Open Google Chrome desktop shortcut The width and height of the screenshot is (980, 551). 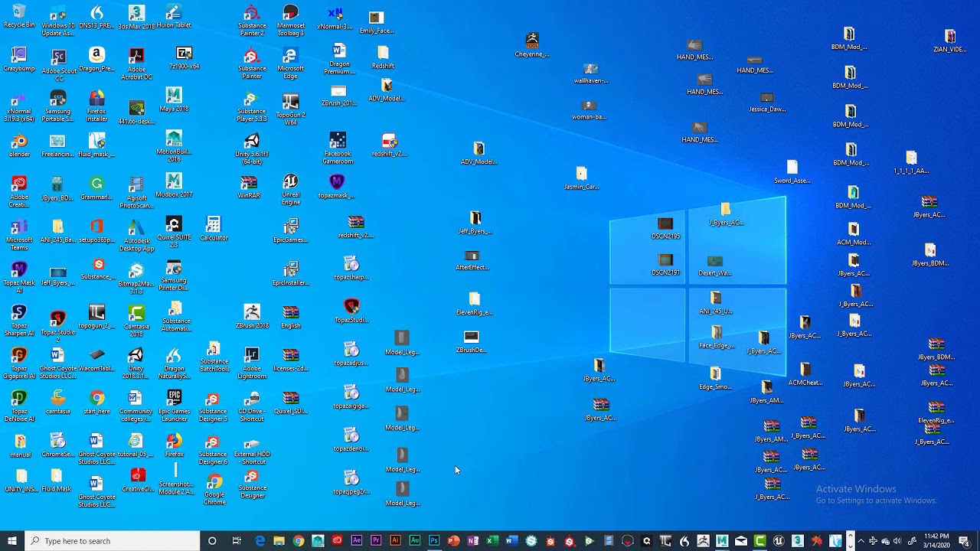pyautogui.click(x=214, y=490)
